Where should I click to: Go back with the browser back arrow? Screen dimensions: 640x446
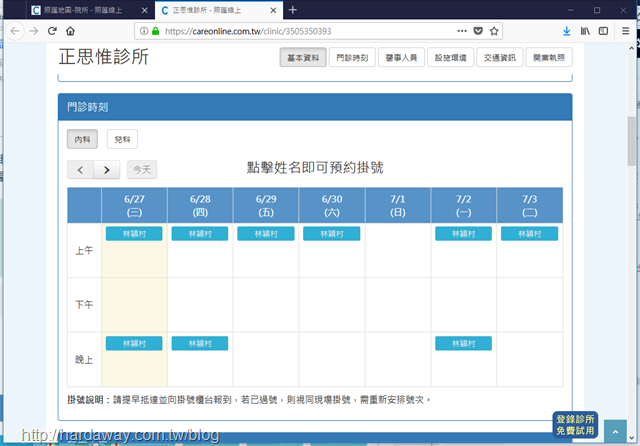pos(15,31)
